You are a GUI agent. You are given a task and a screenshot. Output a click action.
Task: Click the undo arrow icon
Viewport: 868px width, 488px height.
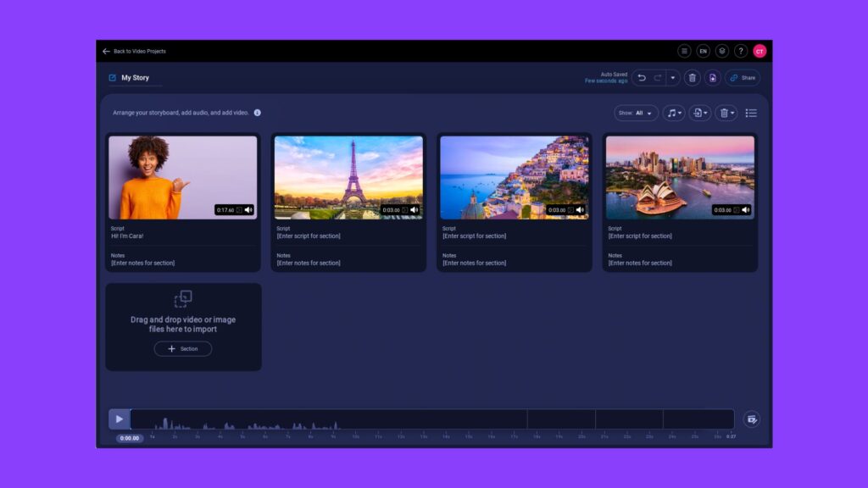pos(642,78)
